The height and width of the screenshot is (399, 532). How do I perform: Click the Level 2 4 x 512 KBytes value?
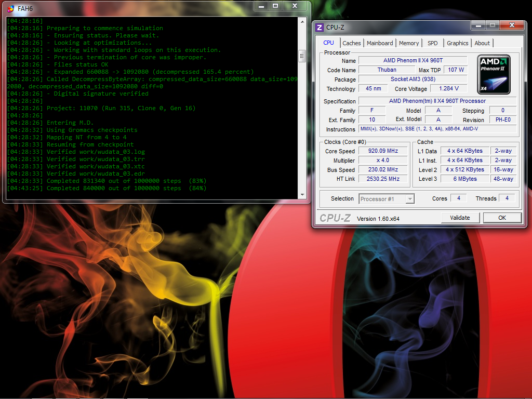point(465,170)
